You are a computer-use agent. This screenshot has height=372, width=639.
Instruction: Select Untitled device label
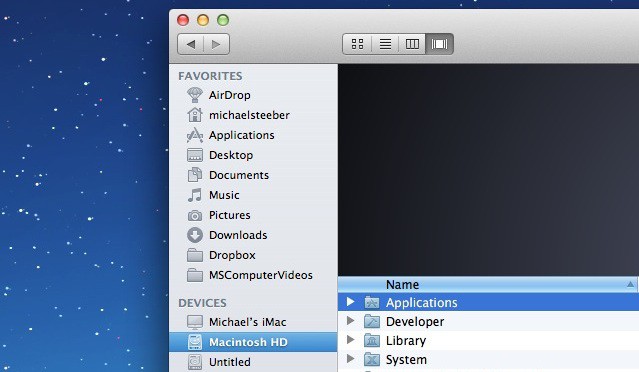tap(230, 362)
